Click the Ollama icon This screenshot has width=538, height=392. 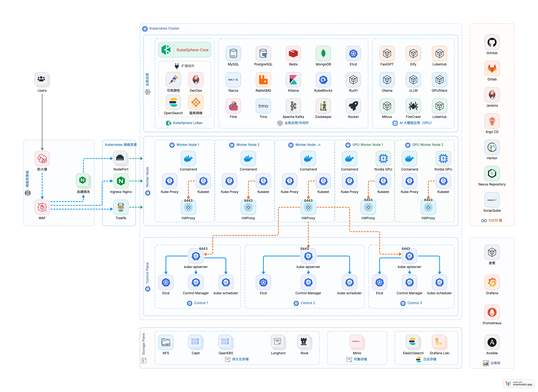[x=387, y=79]
